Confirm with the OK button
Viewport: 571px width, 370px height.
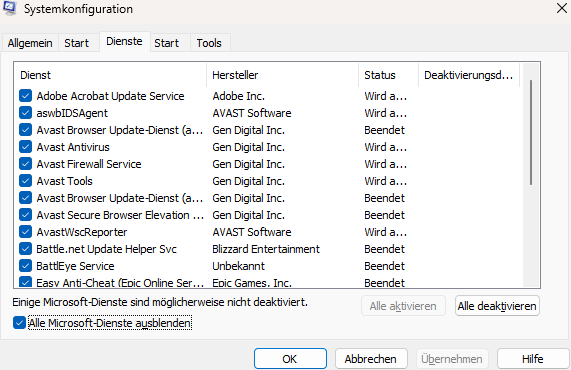tap(290, 359)
